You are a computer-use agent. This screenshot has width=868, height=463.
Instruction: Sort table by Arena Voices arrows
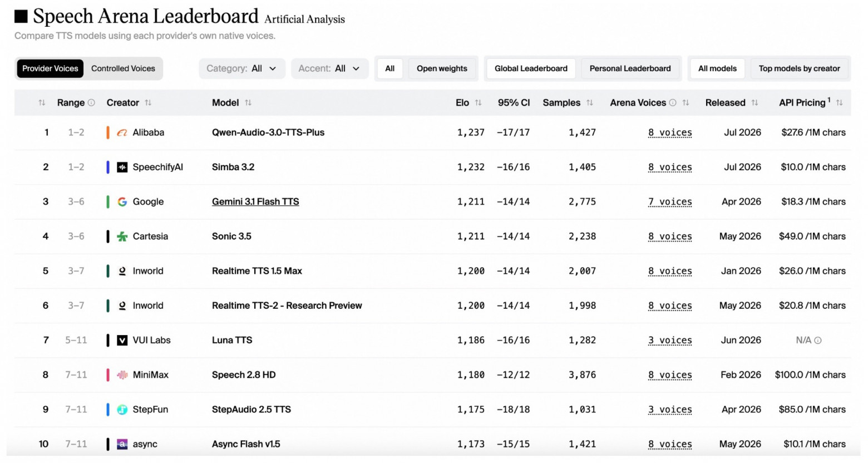coord(685,102)
